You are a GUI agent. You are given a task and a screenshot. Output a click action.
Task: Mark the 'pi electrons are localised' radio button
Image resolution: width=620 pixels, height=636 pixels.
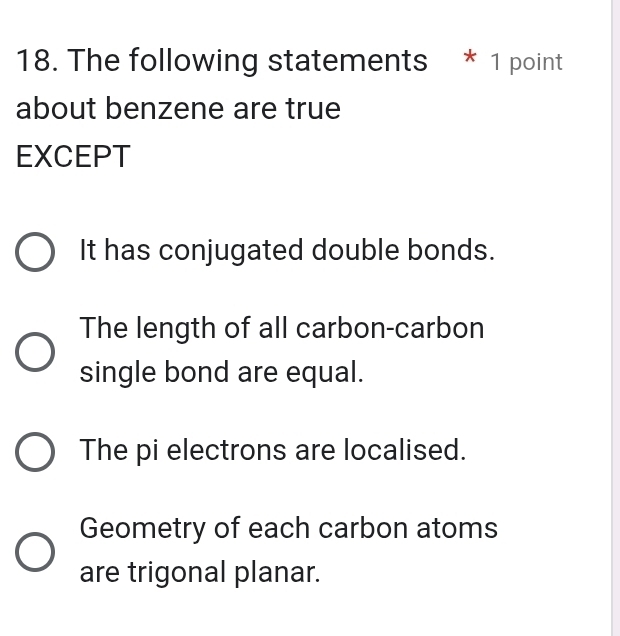(34, 451)
